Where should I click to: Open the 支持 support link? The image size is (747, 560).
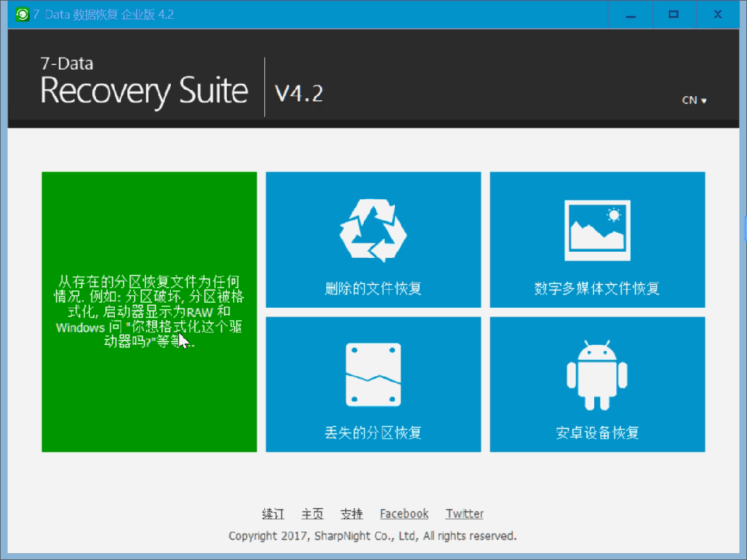[351, 514]
